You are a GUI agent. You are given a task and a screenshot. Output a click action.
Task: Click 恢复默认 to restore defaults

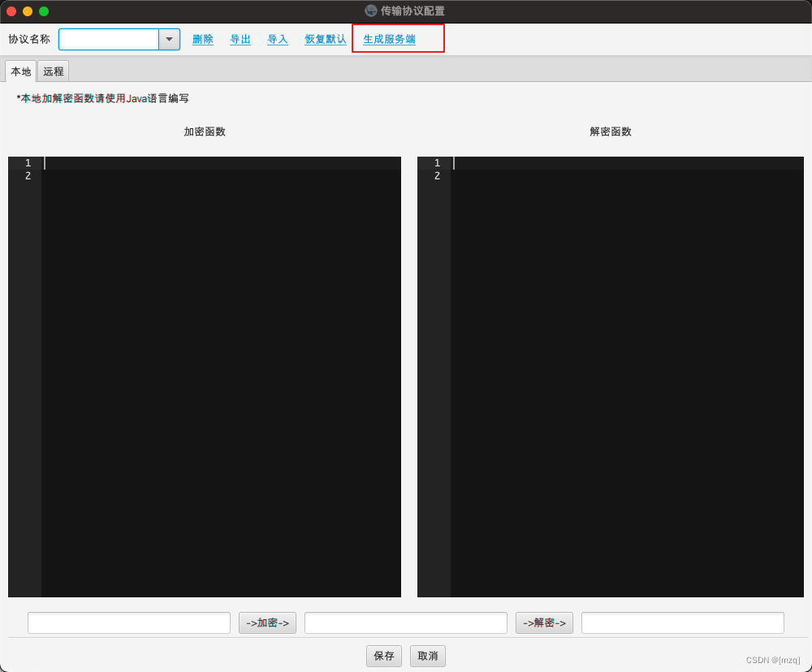coord(324,38)
